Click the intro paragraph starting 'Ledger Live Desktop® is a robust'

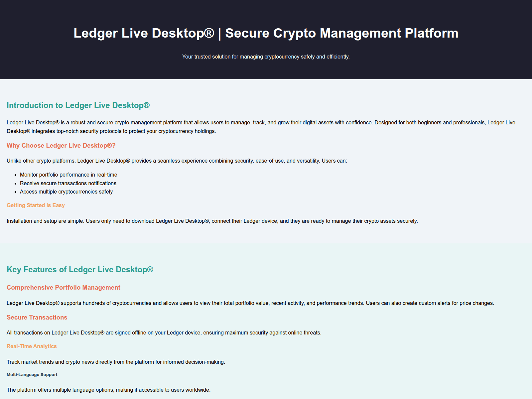pyautogui.click(x=261, y=127)
